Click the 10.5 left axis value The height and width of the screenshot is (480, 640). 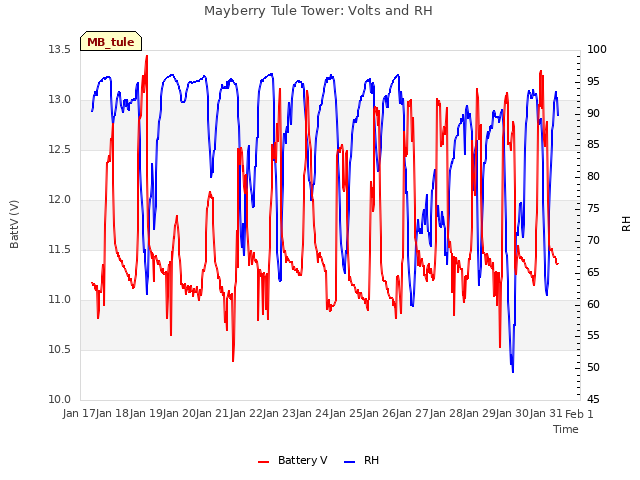[60, 349]
